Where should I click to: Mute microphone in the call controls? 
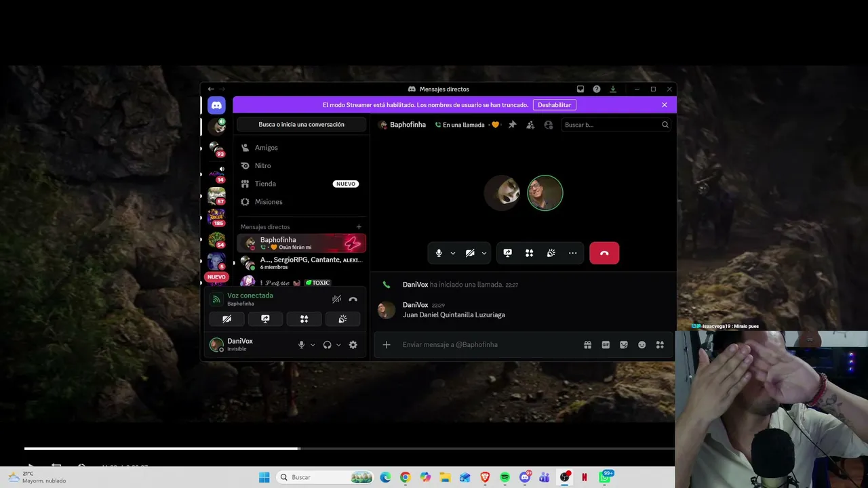439,253
